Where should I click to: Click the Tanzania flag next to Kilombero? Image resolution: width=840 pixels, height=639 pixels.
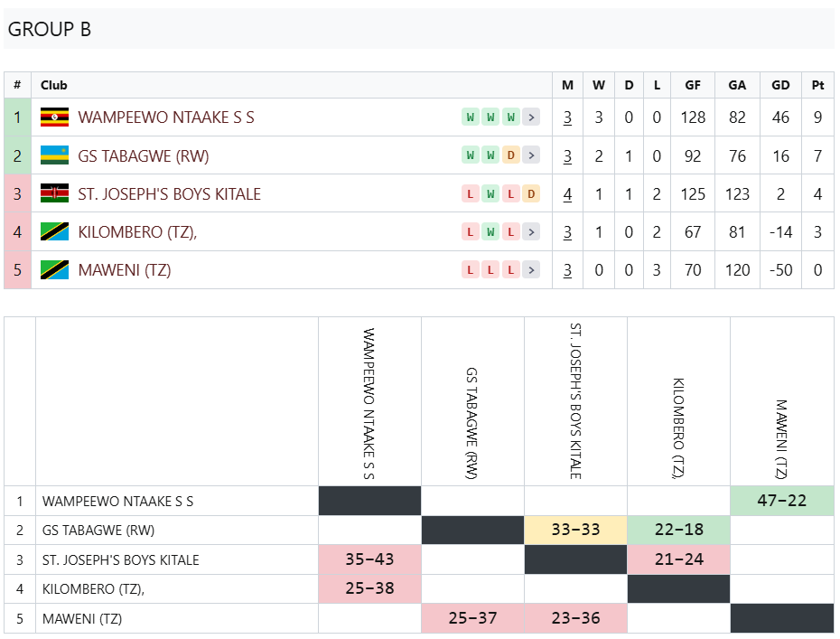pyautogui.click(x=54, y=231)
